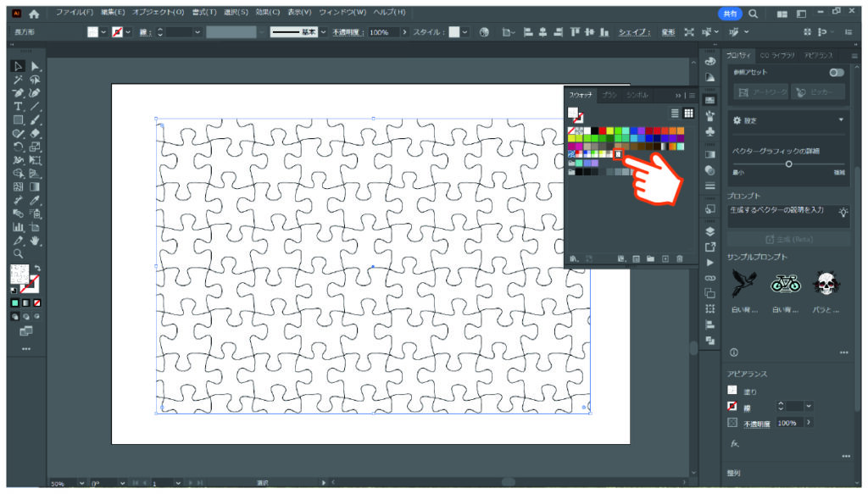868x494 pixels.
Task: Switch to Gradient fill mode button
Action: coord(26,303)
